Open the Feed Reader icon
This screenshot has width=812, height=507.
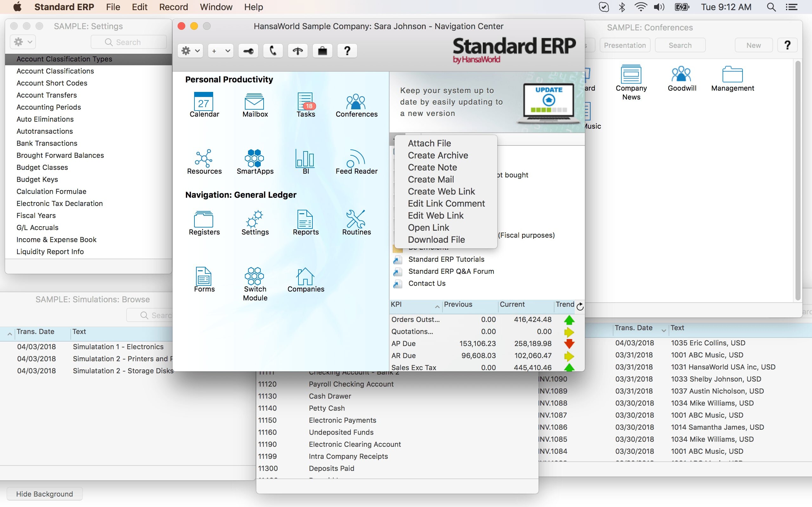click(356, 158)
